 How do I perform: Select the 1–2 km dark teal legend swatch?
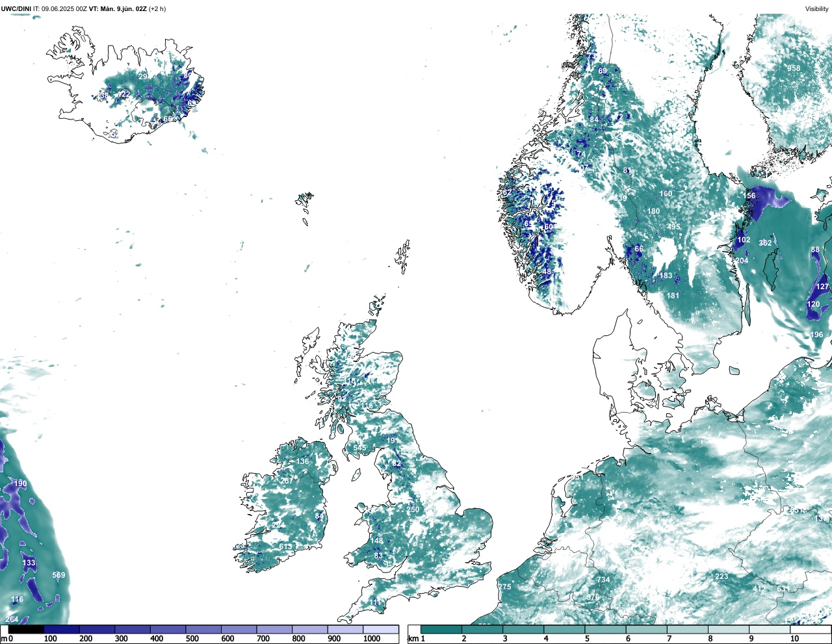click(441, 629)
